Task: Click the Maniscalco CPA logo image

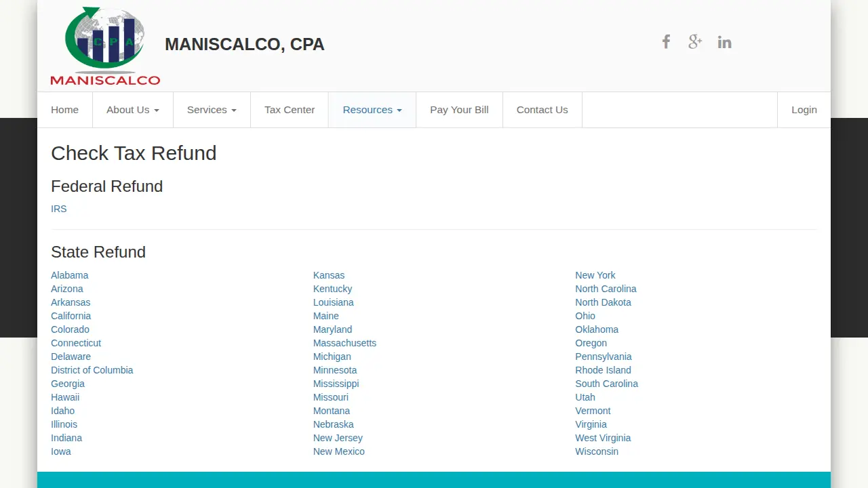Action: click(105, 45)
